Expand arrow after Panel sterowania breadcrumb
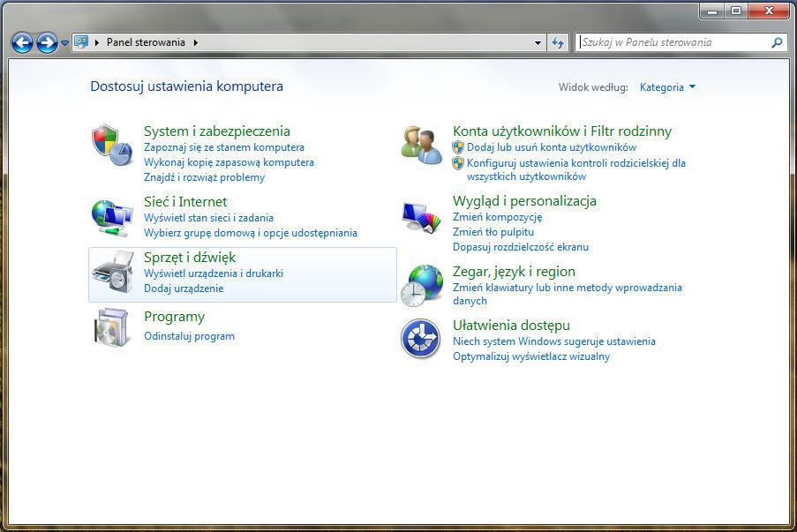 (x=196, y=42)
